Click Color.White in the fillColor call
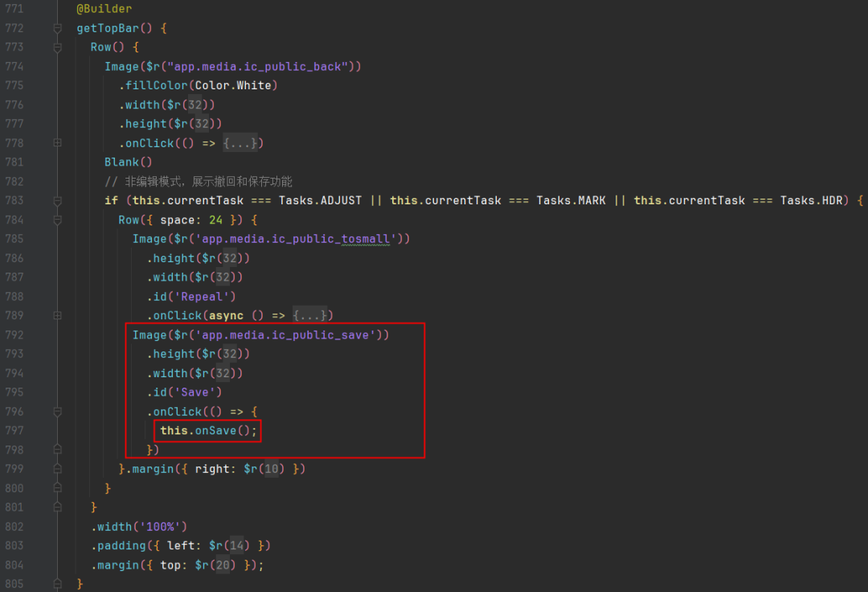This screenshot has height=592, width=868. click(x=233, y=86)
